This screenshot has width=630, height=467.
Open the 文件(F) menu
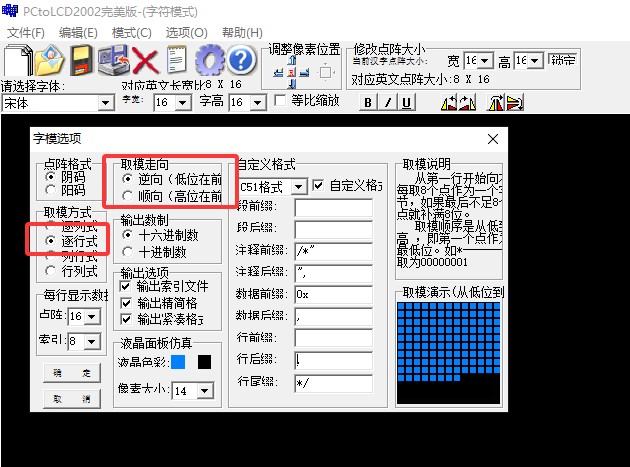[25, 33]
